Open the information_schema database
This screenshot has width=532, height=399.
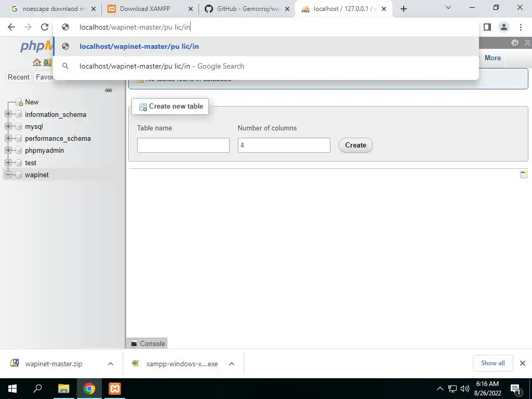point(55,115)
